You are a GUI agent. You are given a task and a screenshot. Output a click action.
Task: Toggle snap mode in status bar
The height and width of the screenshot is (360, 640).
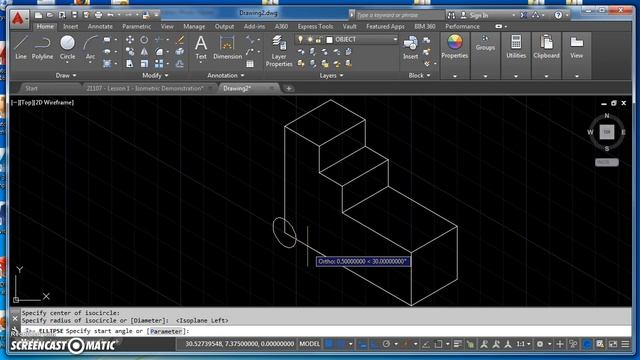coord(341,344)
